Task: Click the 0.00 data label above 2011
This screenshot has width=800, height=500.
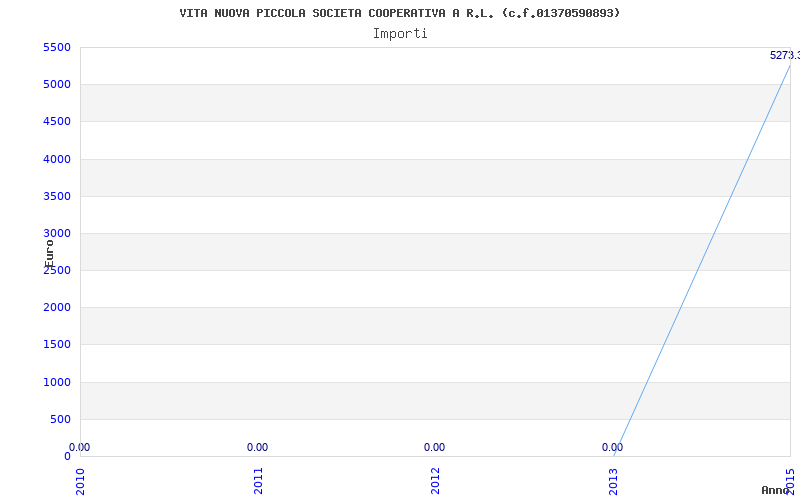Action: [x=257, y=447]
